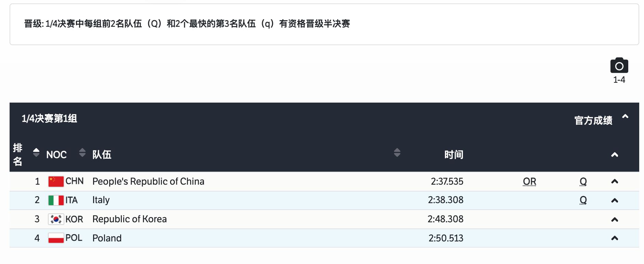Click the Korea flag icon
This screenshot has width=644, height=264.
click(x=56, y=219)
